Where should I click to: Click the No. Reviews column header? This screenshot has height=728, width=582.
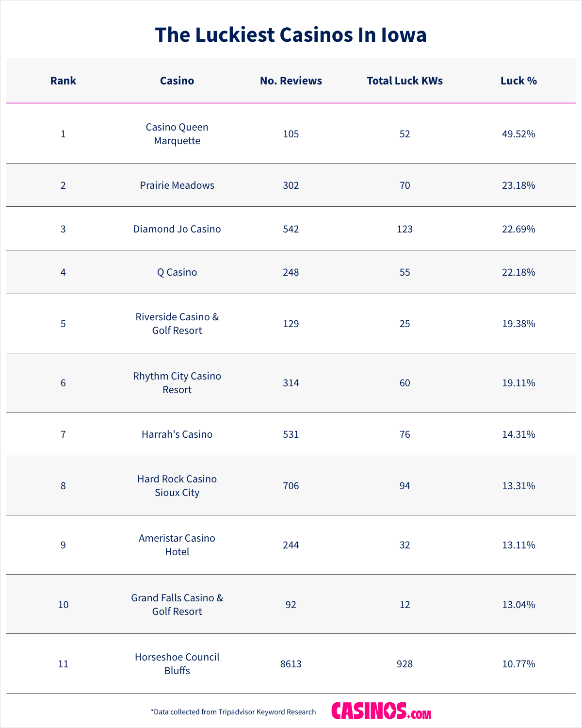point(291,81)
